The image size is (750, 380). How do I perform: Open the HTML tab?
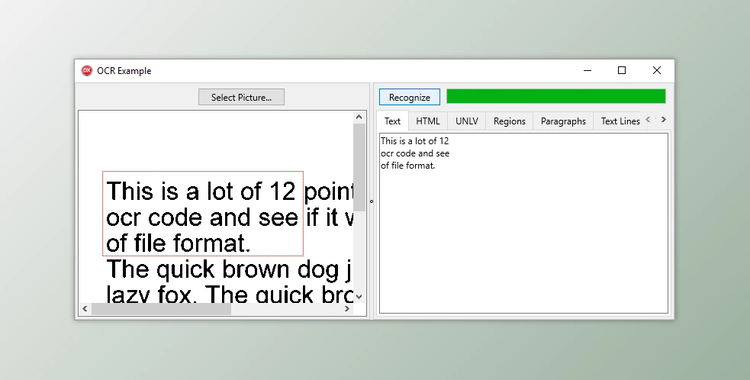point(428,121)
